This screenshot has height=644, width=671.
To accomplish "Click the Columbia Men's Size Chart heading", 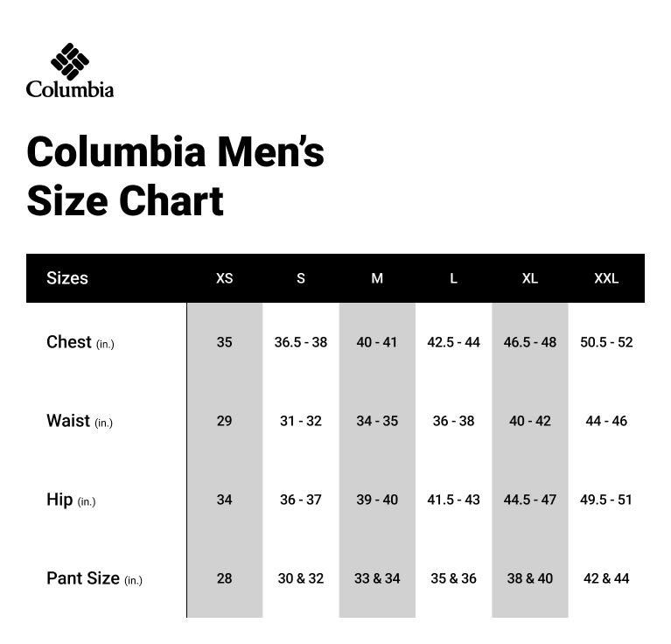I will click(x=175, y=176).
